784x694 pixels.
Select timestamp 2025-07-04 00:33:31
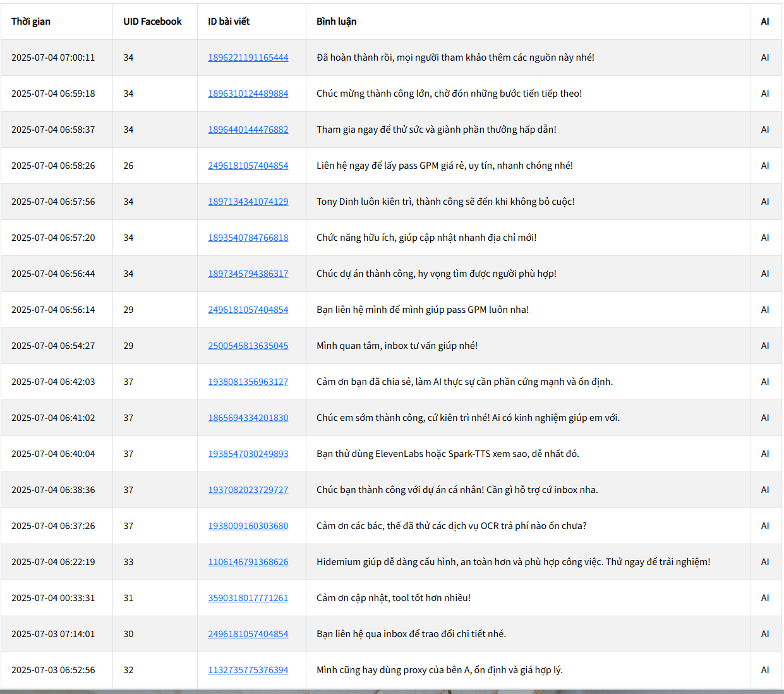[x=53, y=598]
